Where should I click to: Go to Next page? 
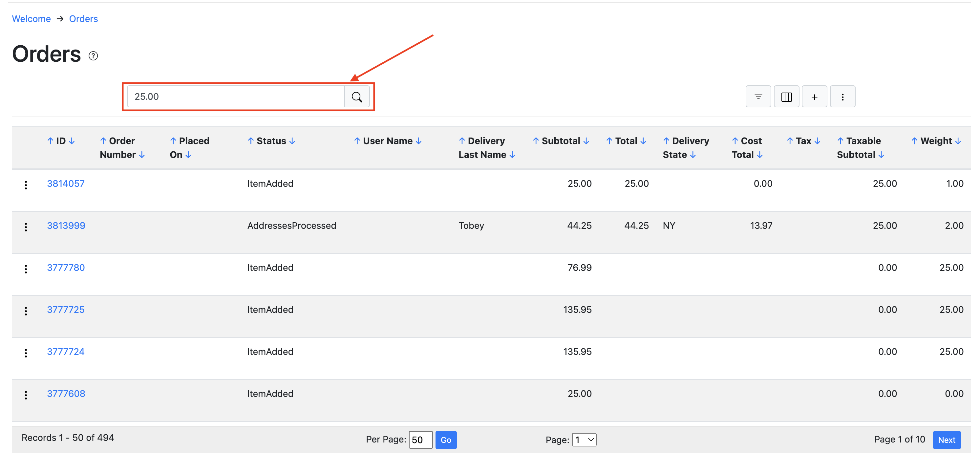coord(947,440)
